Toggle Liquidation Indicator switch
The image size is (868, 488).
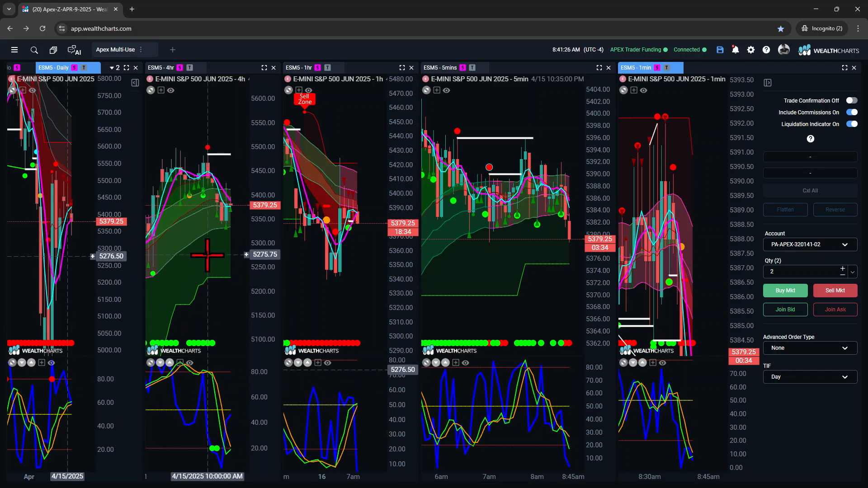tap(852, 124)
